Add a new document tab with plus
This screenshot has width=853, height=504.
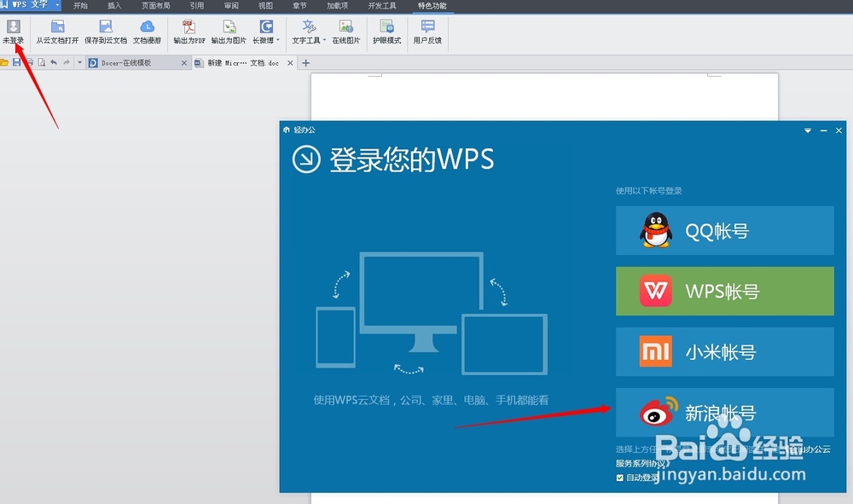click(305, 63)
